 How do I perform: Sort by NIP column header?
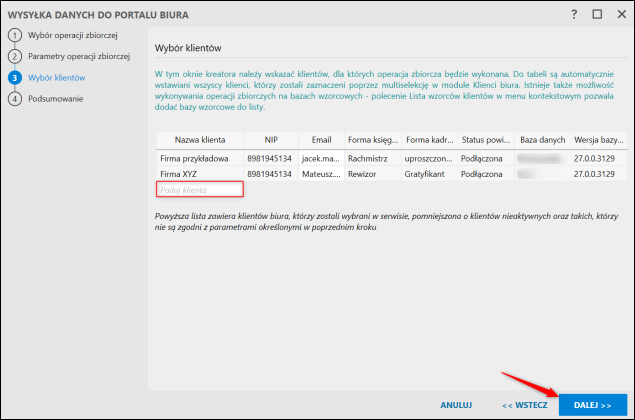tap(271, 140)
